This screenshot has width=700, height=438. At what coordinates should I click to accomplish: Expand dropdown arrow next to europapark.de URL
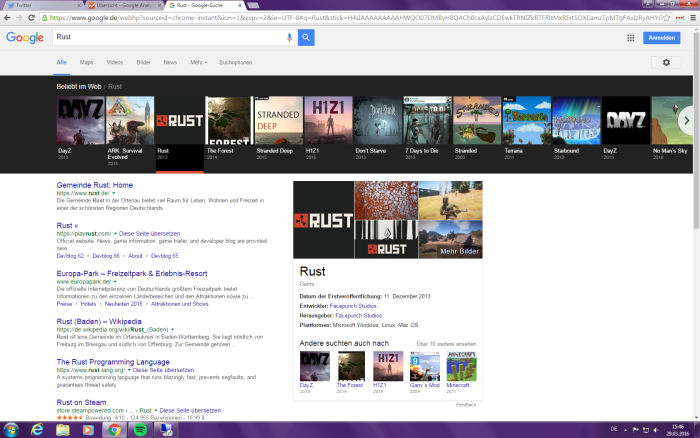(x=115, y=282)
